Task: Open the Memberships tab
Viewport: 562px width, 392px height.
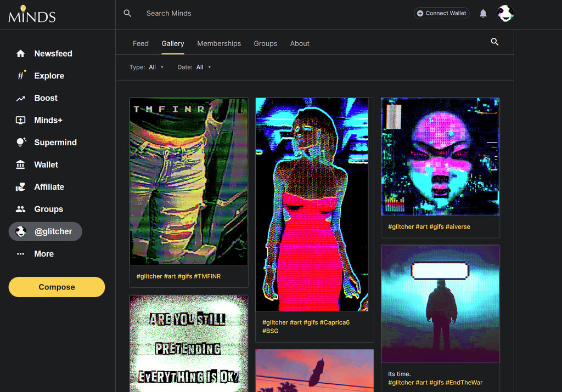Action: pos(219,43)
